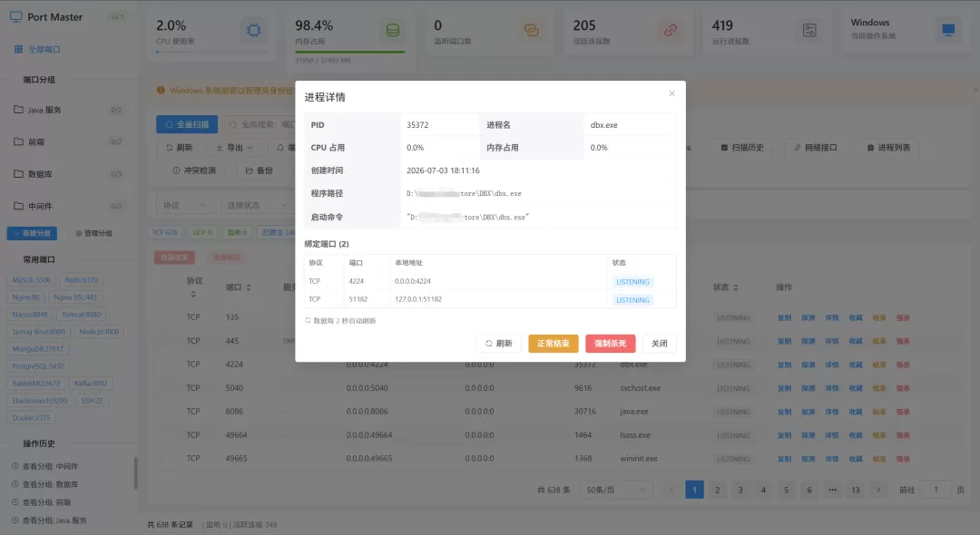Click 收藏 for the wininit.exe row
The image size is (980, 535).
pyautogui.click(x=856, y=459)
